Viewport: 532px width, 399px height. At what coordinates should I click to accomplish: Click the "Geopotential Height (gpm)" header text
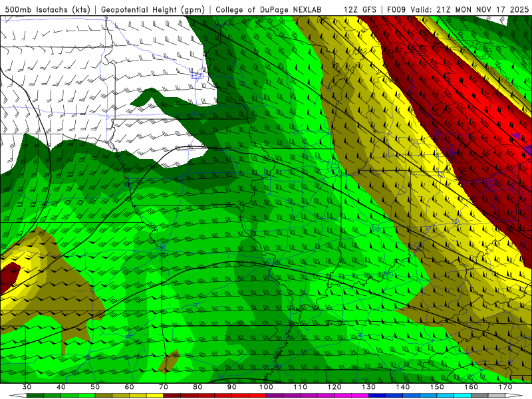[153, 9]
